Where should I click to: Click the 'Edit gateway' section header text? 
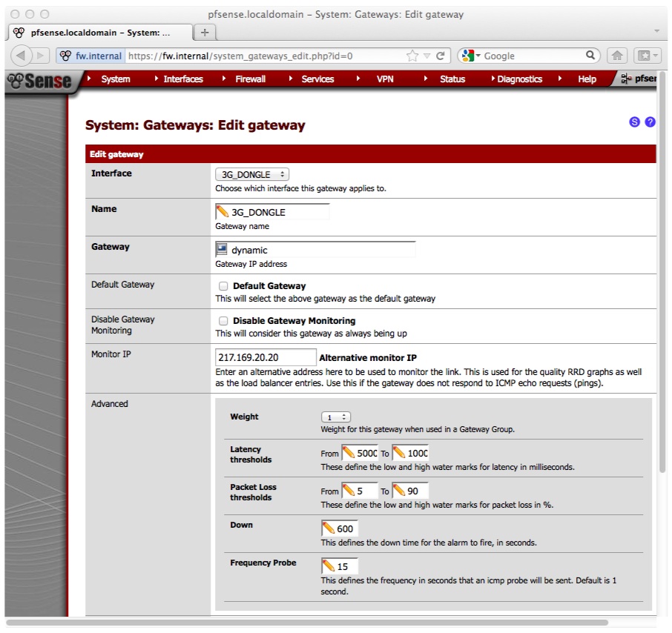116,154
